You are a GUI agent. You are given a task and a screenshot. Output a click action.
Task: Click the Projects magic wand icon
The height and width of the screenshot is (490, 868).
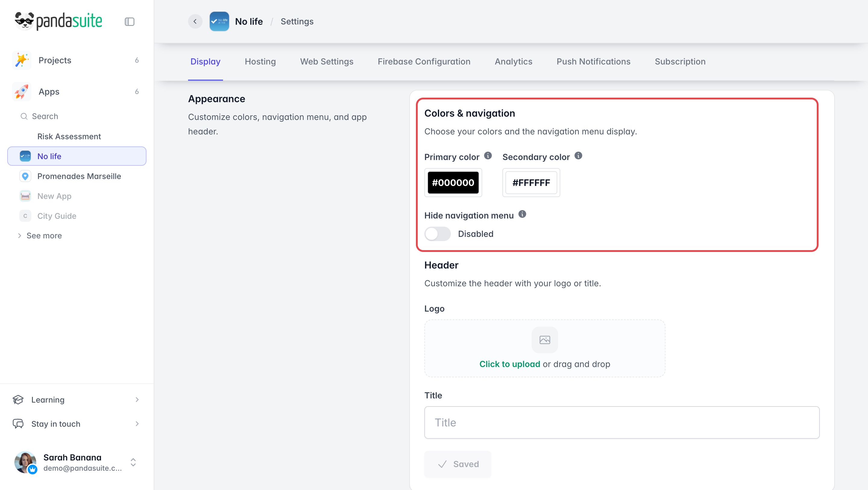[22, 60]
